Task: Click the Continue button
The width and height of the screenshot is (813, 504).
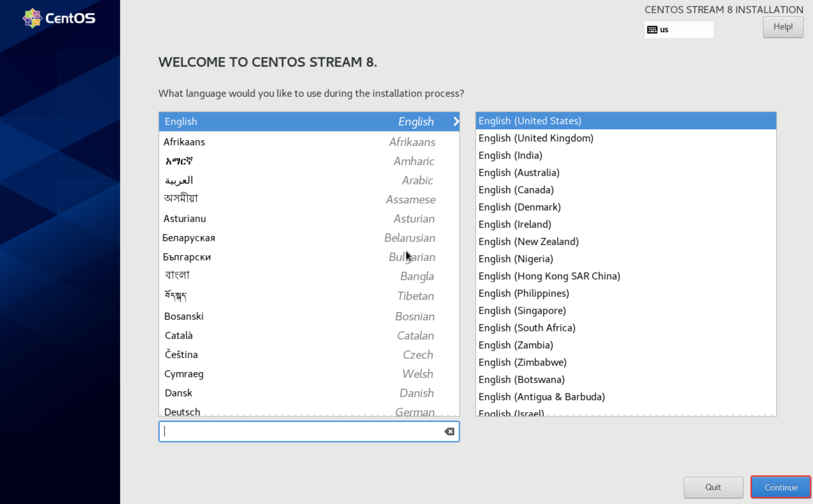Action: (x=781, y=487)
